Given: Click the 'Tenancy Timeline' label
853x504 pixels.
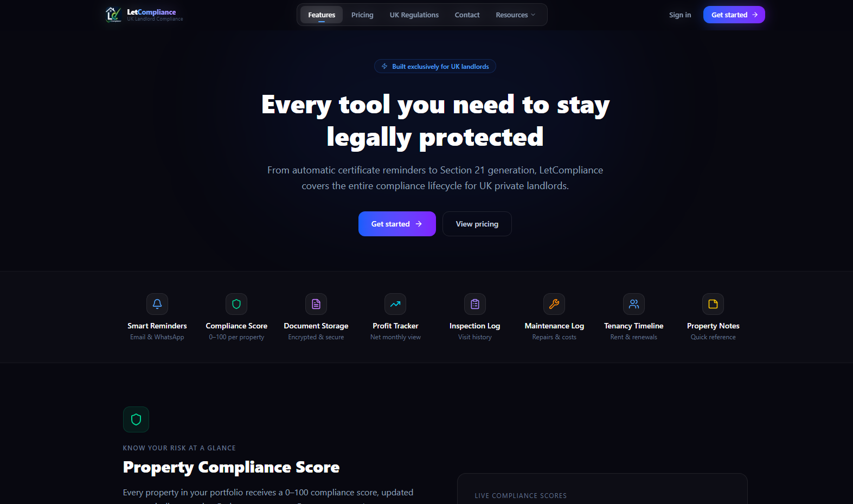Looking at the screenshot, I should [634, 326].
